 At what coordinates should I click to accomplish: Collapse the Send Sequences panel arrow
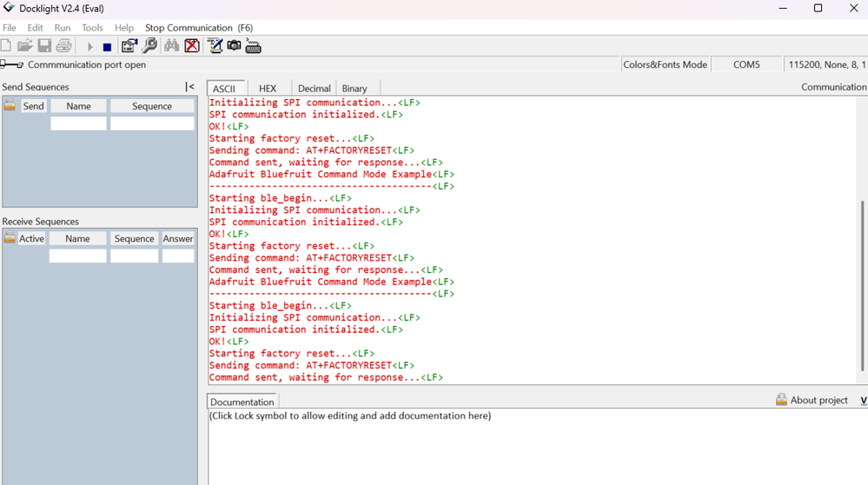tap(190, 86)
